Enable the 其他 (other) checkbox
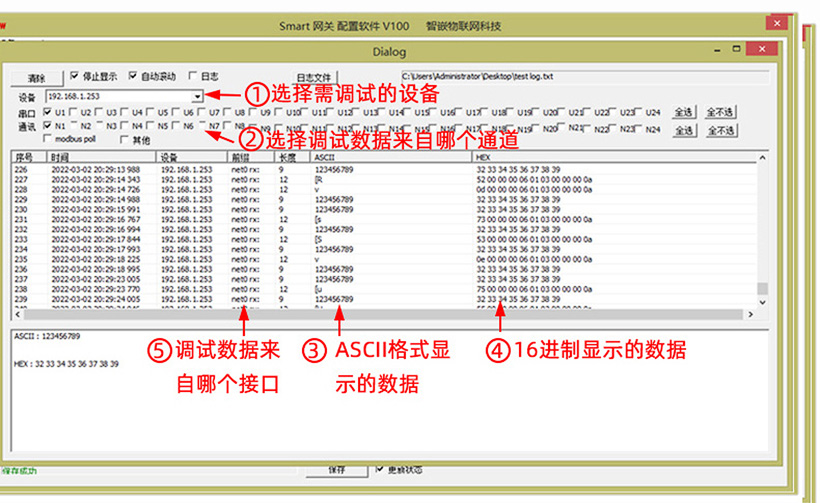820x503 pixels. coord(124,140)
